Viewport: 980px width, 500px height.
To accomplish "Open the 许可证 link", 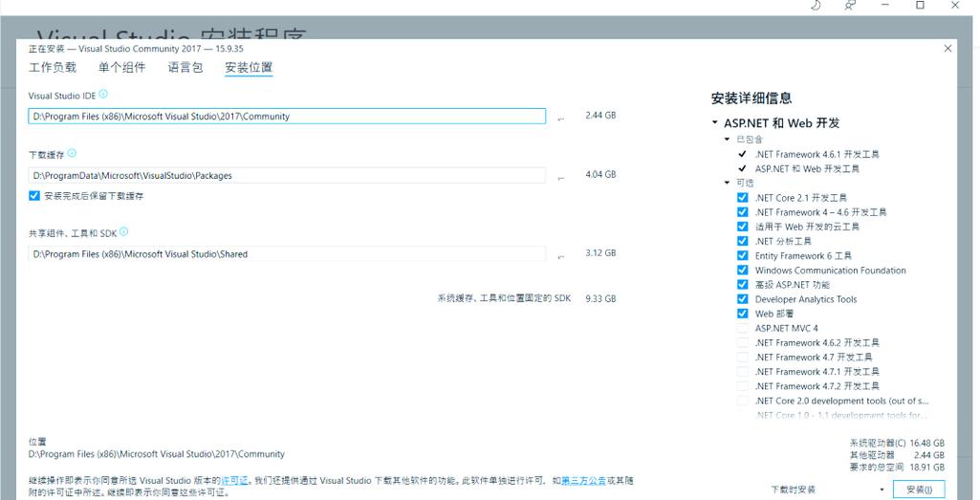I will 235,481.
